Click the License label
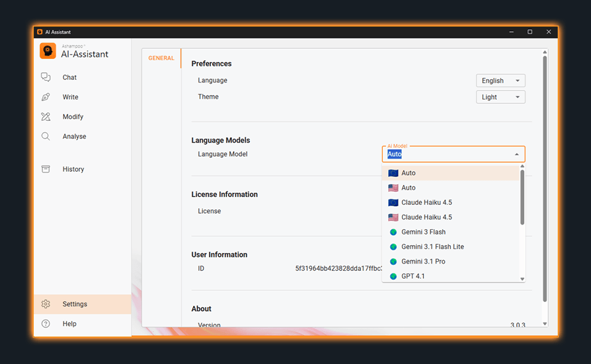 pos(209,211)
